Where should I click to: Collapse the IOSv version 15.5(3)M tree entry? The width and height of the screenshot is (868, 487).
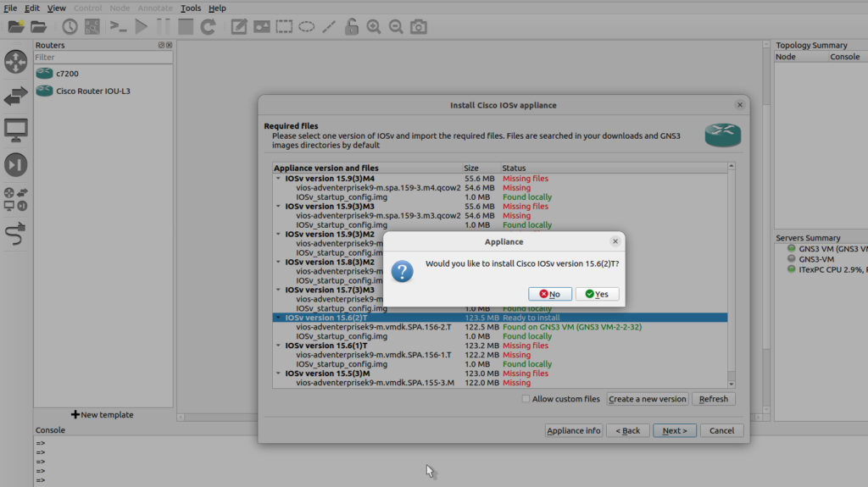pos(278,374)
